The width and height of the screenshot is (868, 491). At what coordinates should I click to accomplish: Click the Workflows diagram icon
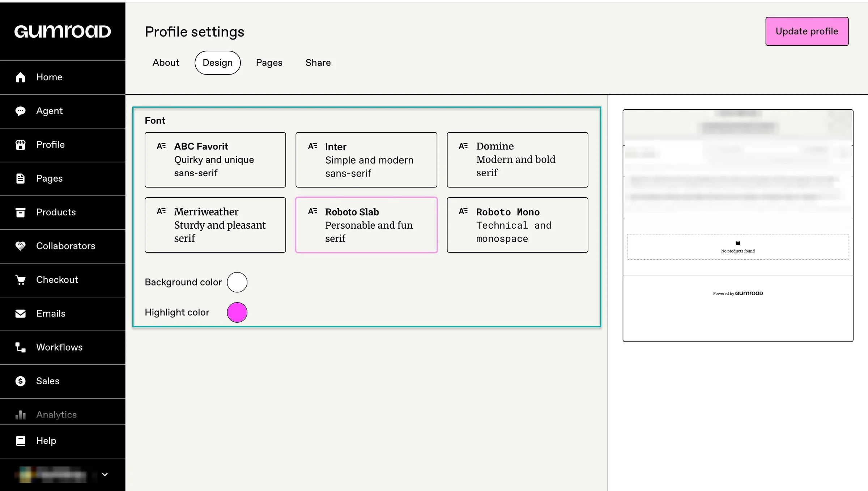21,347
